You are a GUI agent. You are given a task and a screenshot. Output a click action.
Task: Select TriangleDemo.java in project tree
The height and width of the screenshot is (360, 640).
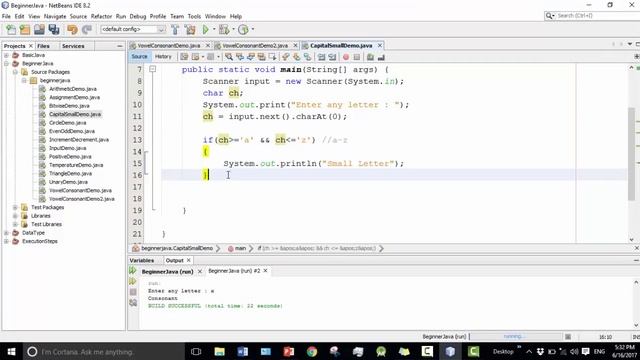coord(70,173)
